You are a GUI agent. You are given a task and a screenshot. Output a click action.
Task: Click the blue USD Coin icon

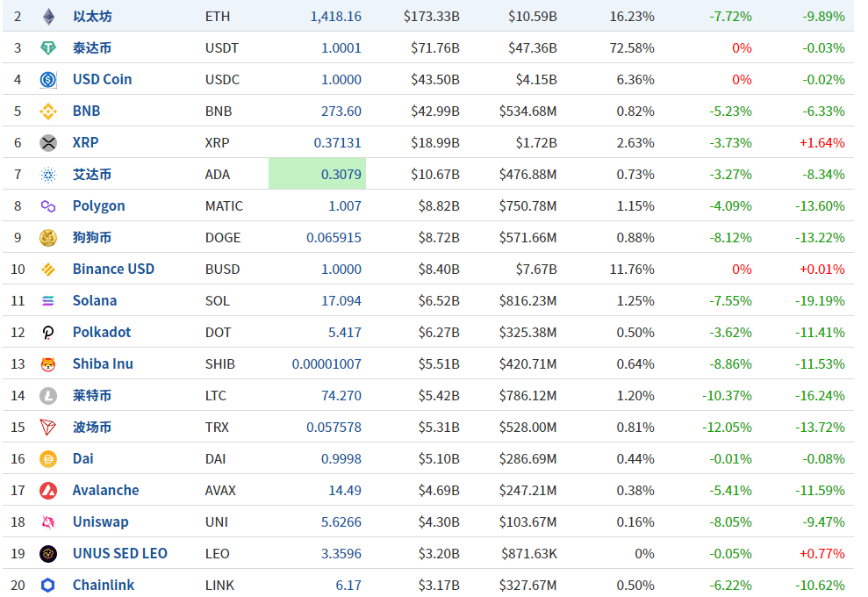pyautogui.click(x=48, y=79)
